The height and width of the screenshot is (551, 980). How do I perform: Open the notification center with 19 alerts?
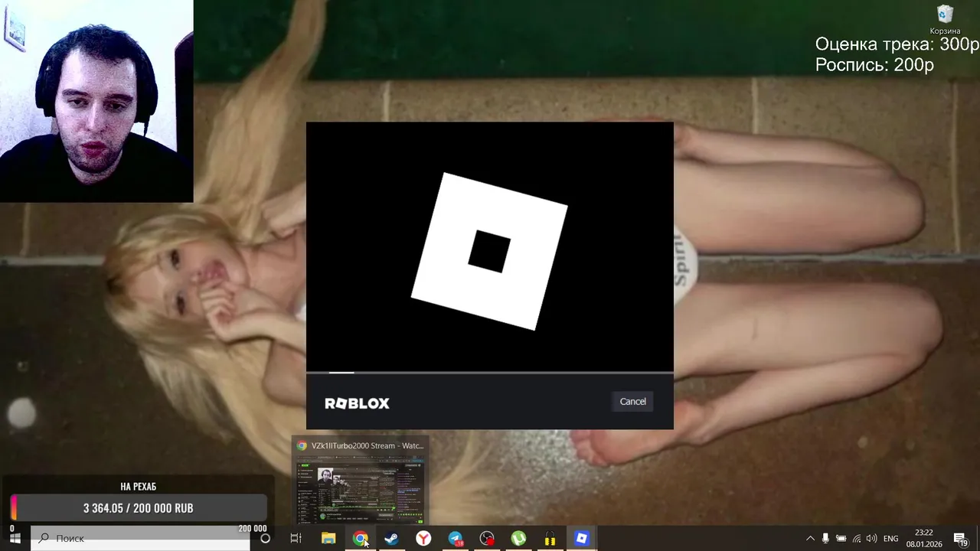(x=960, y=539)
